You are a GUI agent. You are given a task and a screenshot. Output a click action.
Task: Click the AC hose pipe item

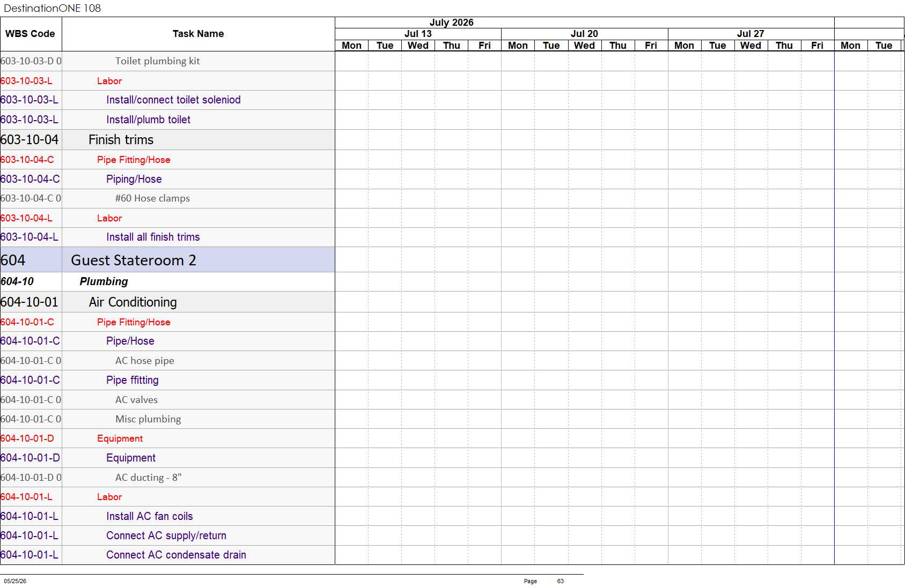pyautogui.click(x=145, y=361)
